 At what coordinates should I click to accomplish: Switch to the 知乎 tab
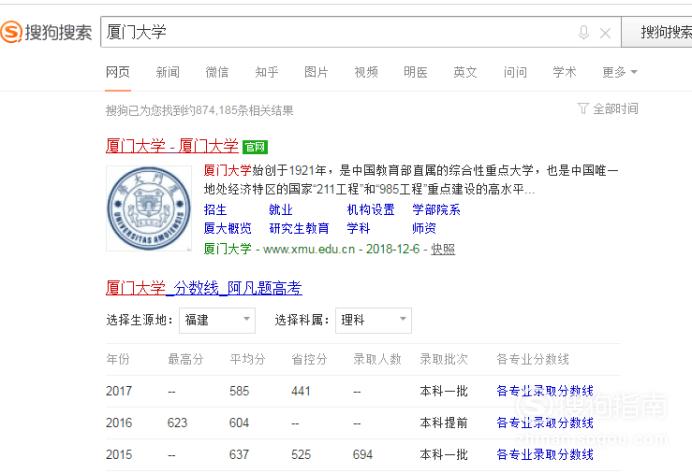(x=267, y=72)
